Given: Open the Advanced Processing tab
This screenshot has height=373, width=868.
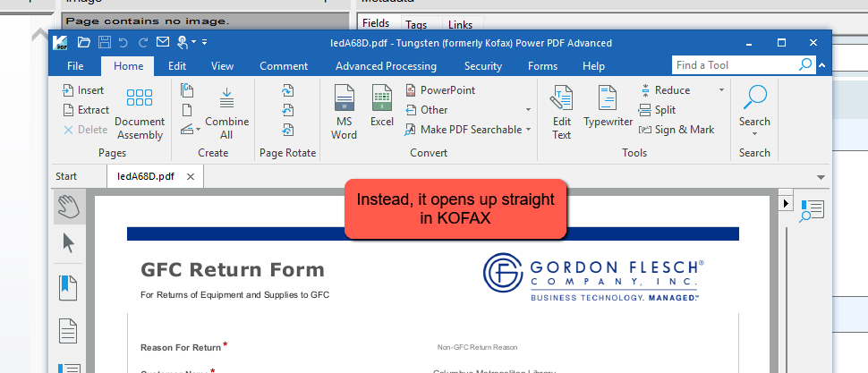Looking at the screenshot, I should tap(386, 66).
